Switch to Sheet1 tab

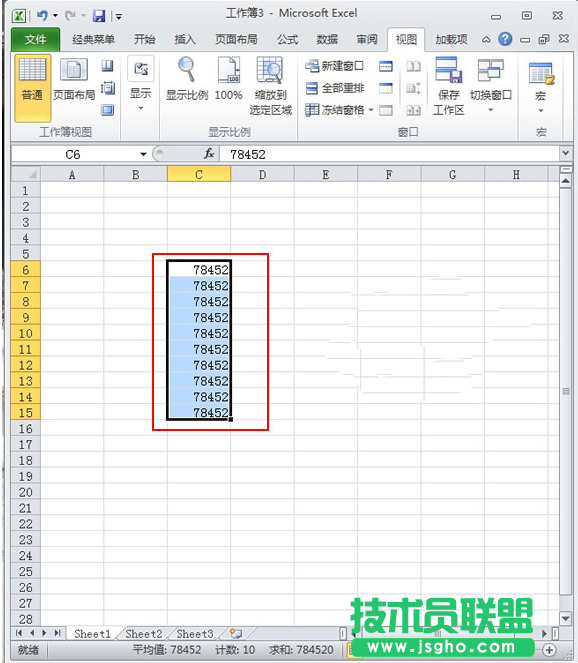pyautogui.click(x=92, y=634)
